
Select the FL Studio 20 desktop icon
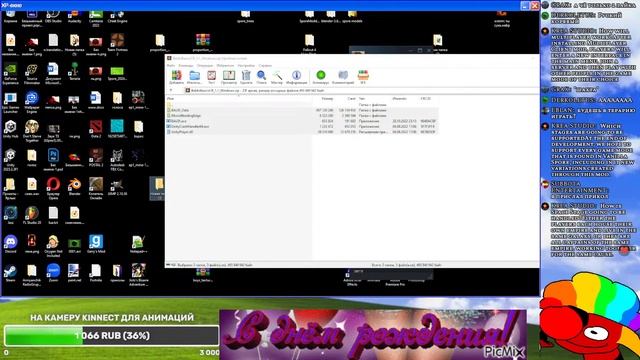coord(32,215)
